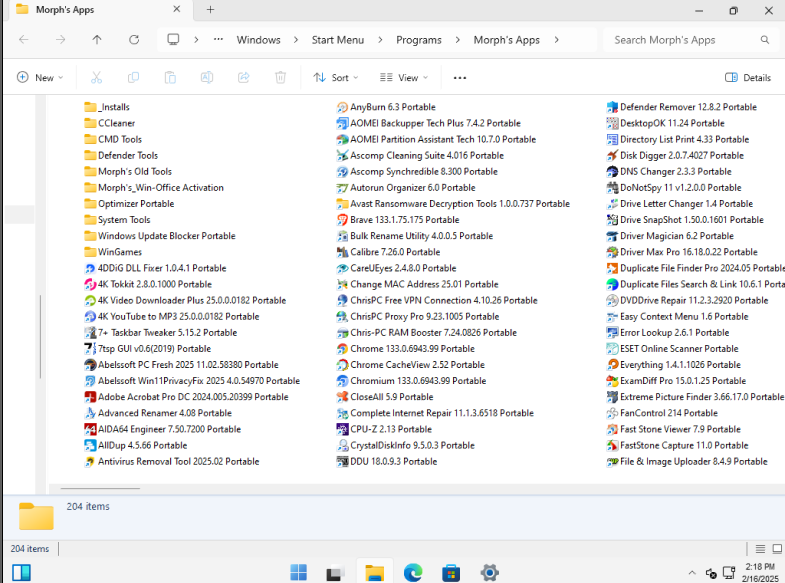Click the Start Menu breadcrumb
This screenshot has height=583, width=785.
click(337, 40)
